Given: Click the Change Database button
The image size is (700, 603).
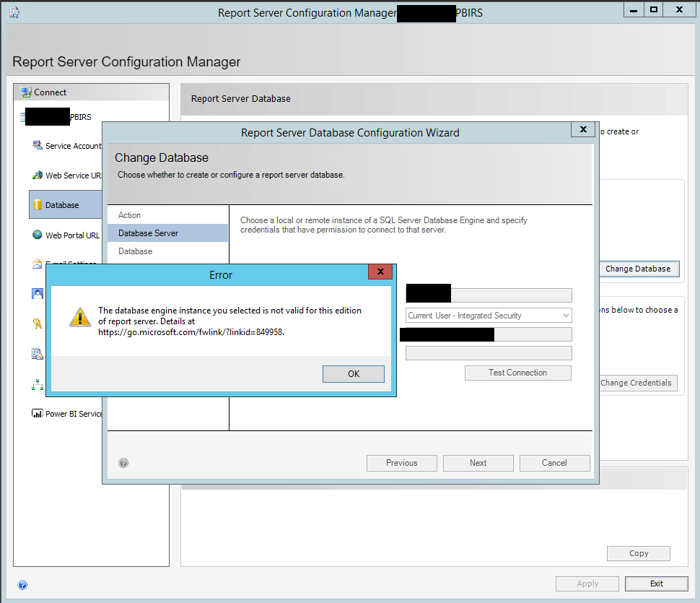Looking at the screenshot, I should (639, 269).
